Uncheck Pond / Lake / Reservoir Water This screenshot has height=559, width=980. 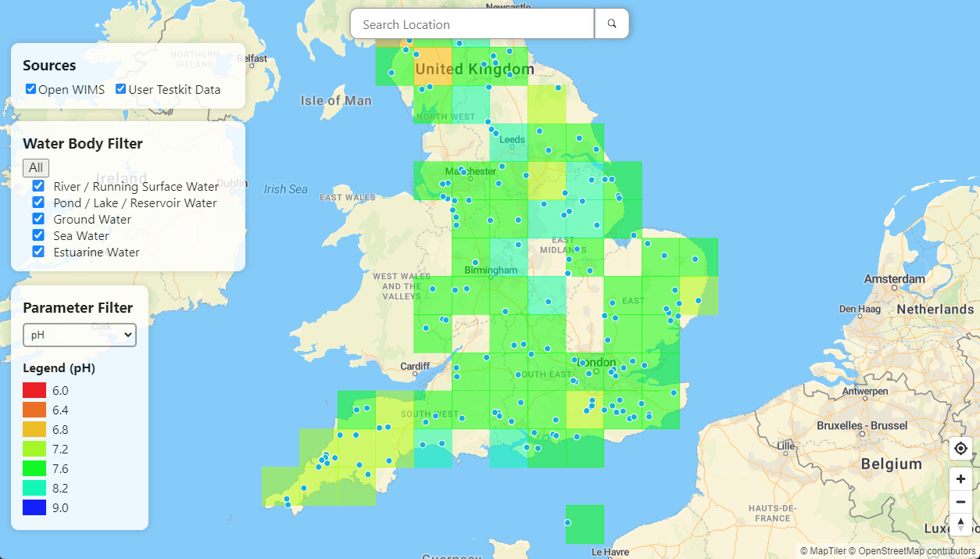(38, 202)
